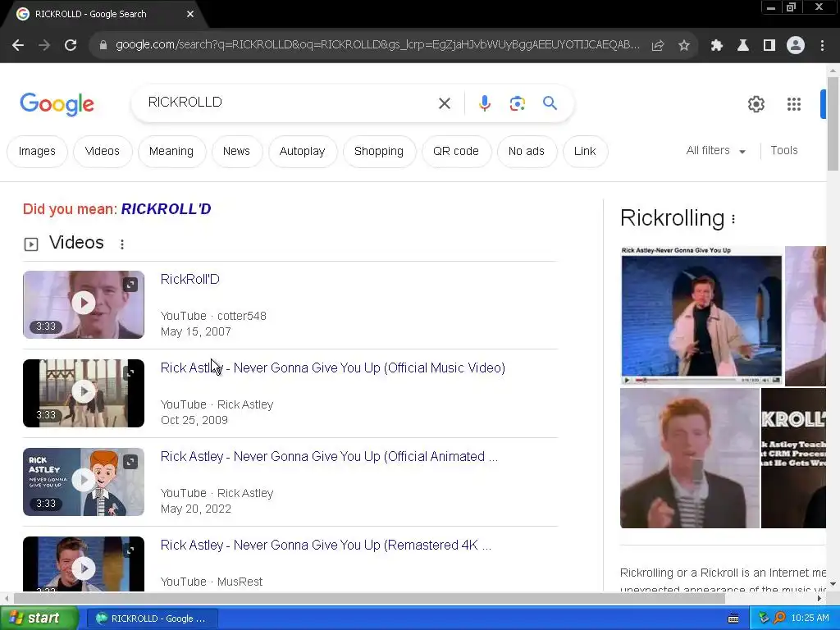
Task: Reload the page with refresh icon
Action: (71, 46)
